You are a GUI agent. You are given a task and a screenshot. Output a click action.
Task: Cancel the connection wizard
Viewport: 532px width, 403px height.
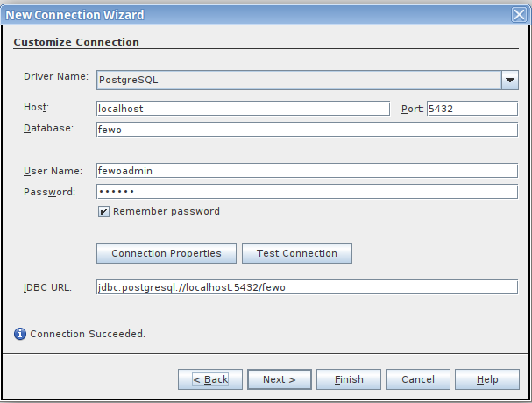tap(418, 379)
